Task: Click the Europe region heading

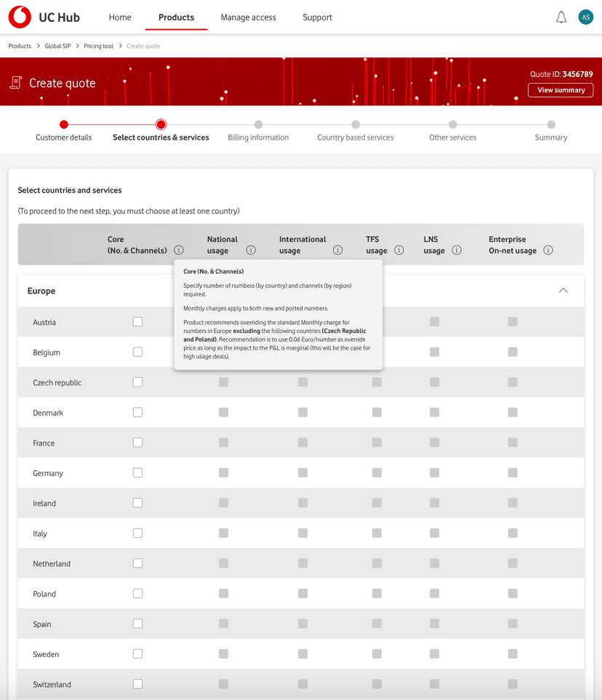Action: [41, 291]
